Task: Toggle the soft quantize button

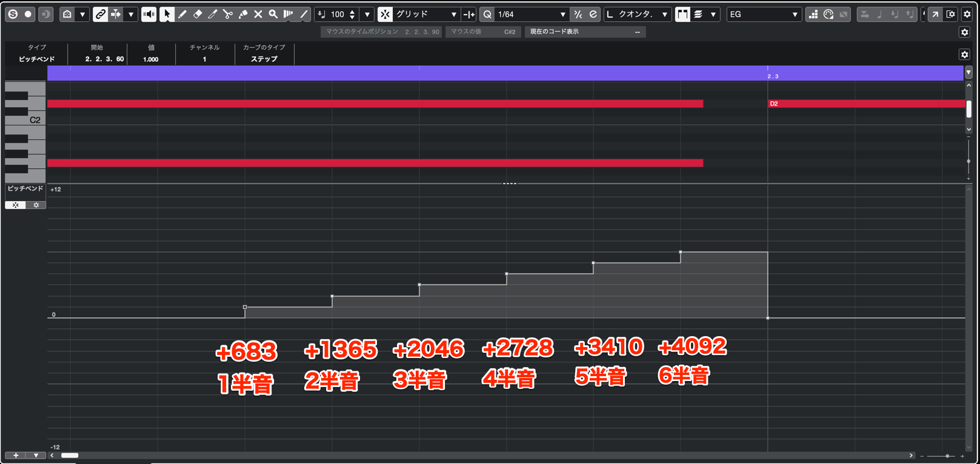Action: pyautogui.click(x=578, y=14)
